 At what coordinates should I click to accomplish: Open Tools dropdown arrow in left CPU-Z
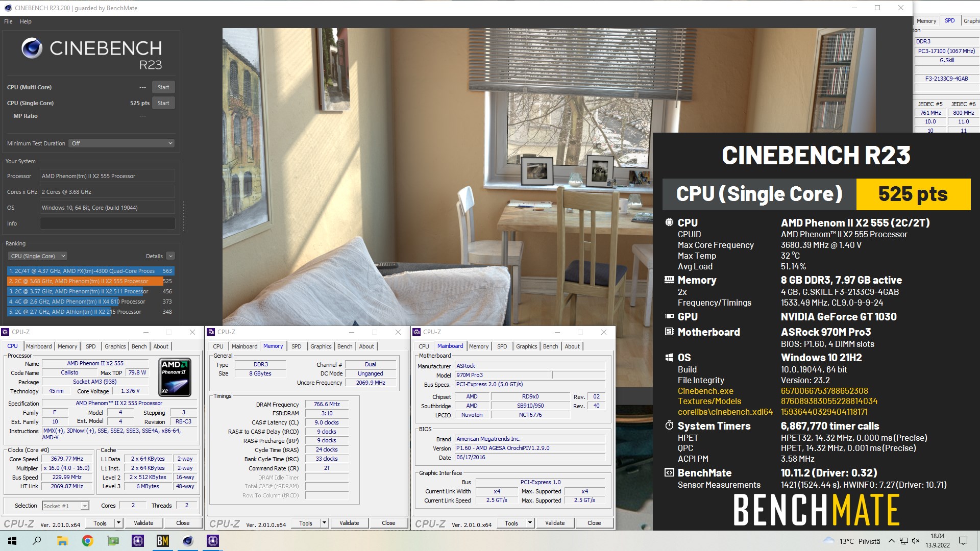118,523
